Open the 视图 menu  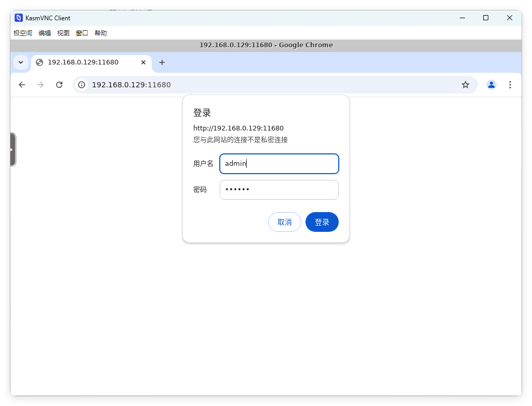point(63,33)
